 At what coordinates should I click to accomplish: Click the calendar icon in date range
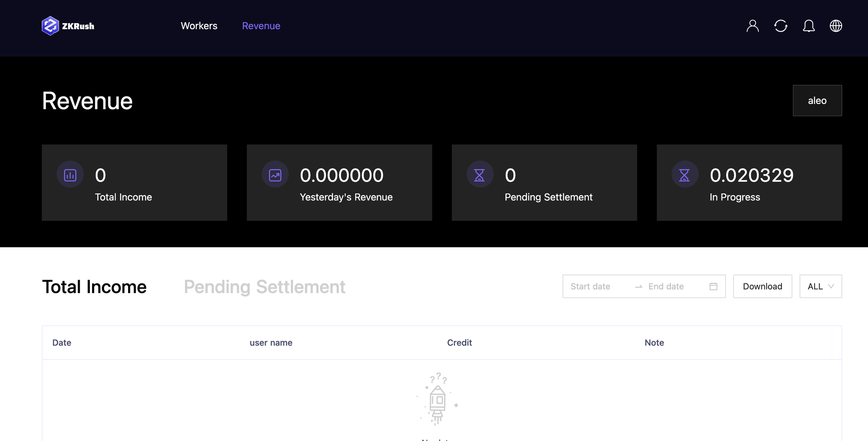coord(713,286)
